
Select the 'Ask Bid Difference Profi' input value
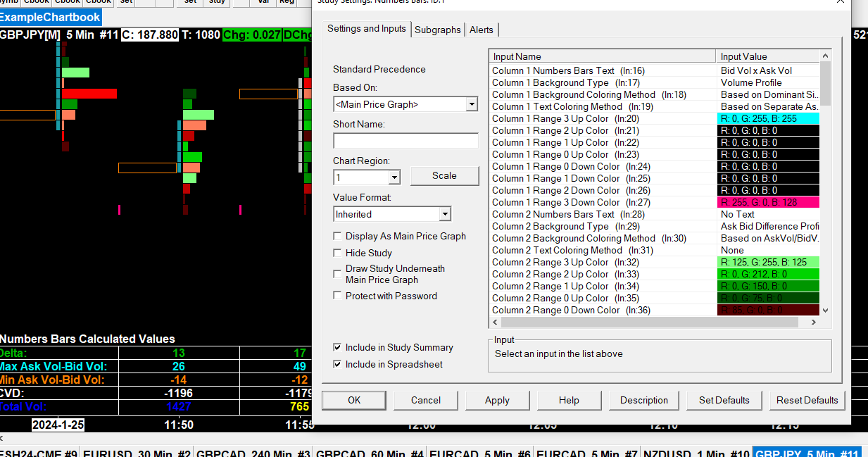click(x=767, y=226)
